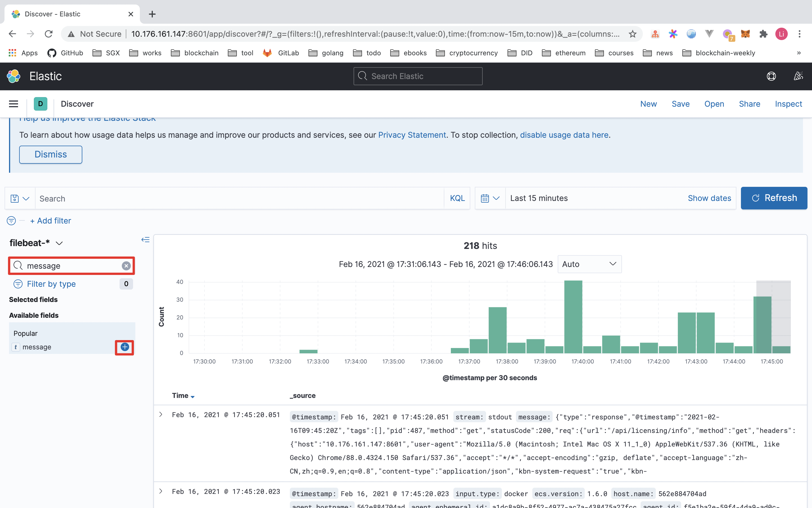Screen dimensions: 812x508
Task: Open Chrome three-dot menu
Action: coord(800,34)
